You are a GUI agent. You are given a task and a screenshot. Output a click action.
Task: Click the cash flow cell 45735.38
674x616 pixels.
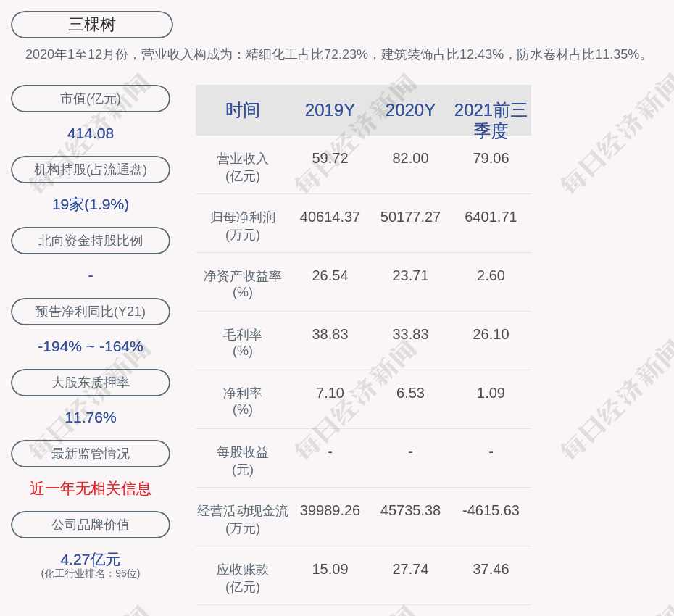pos(410,510)
